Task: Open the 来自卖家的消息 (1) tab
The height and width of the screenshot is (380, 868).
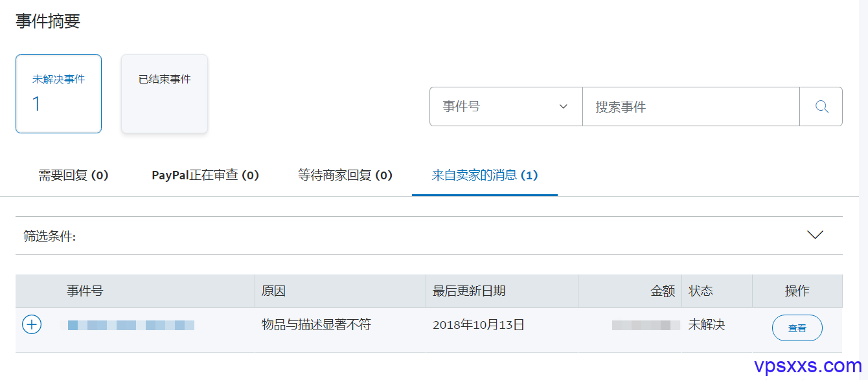Action: (x=485, y=175)
